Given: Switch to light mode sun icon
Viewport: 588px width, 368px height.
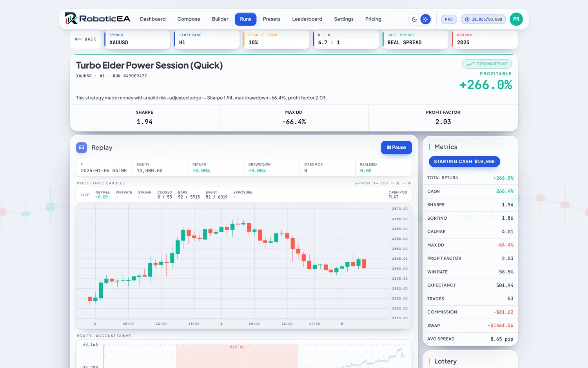Looking at the screenshot, I should (x=425, y=19).
